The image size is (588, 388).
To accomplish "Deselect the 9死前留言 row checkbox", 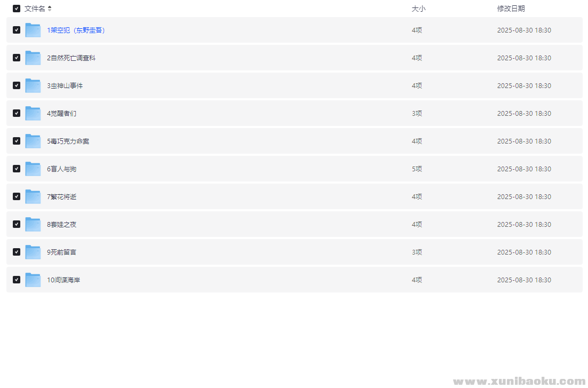I will (17, 252).
